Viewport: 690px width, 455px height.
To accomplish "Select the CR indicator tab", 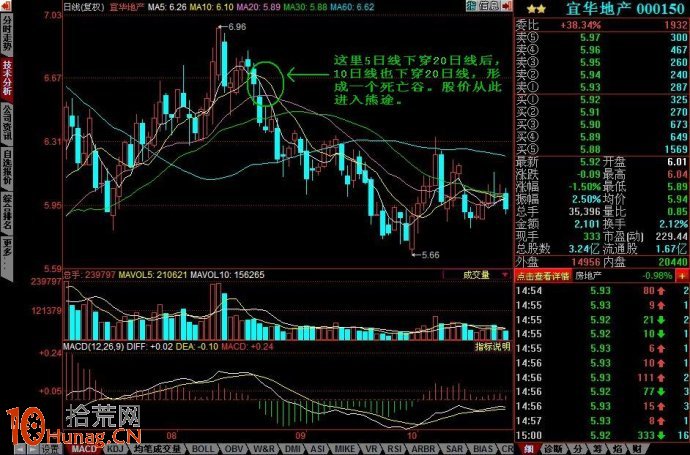I will tap(507, 449).
